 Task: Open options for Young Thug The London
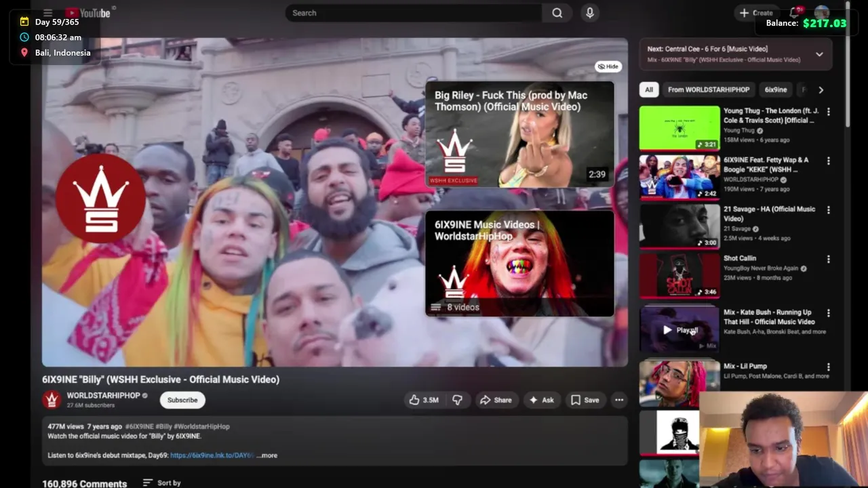828,111
